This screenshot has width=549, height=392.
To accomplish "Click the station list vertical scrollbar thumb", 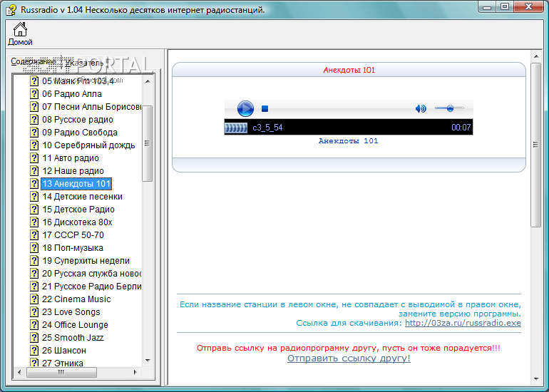I will pos(148,143).
